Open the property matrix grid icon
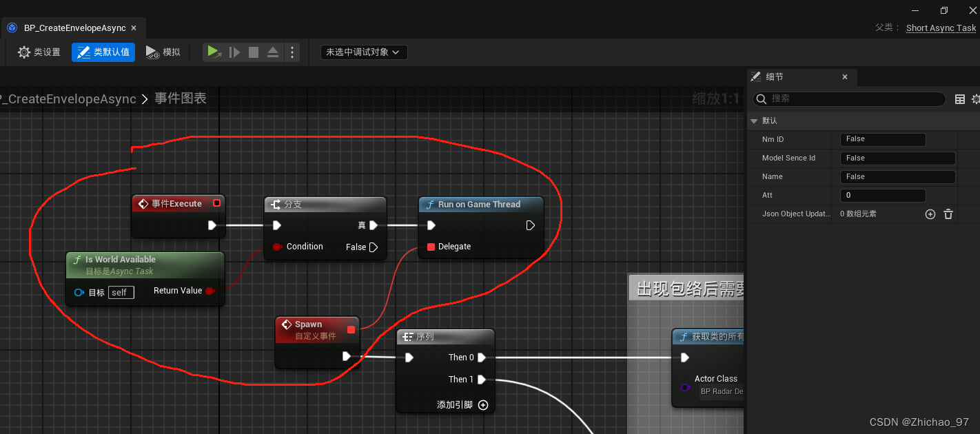980x434 pixels. pos(959,99)
